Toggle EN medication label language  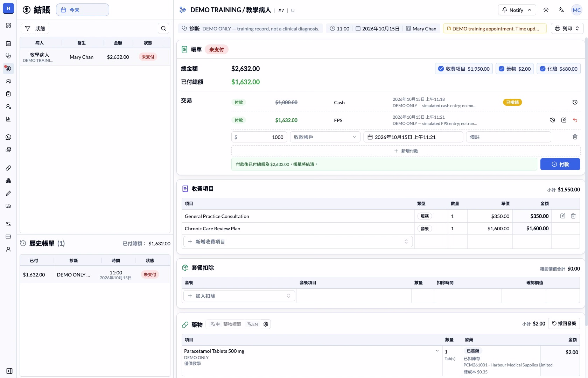pos(252,324)
